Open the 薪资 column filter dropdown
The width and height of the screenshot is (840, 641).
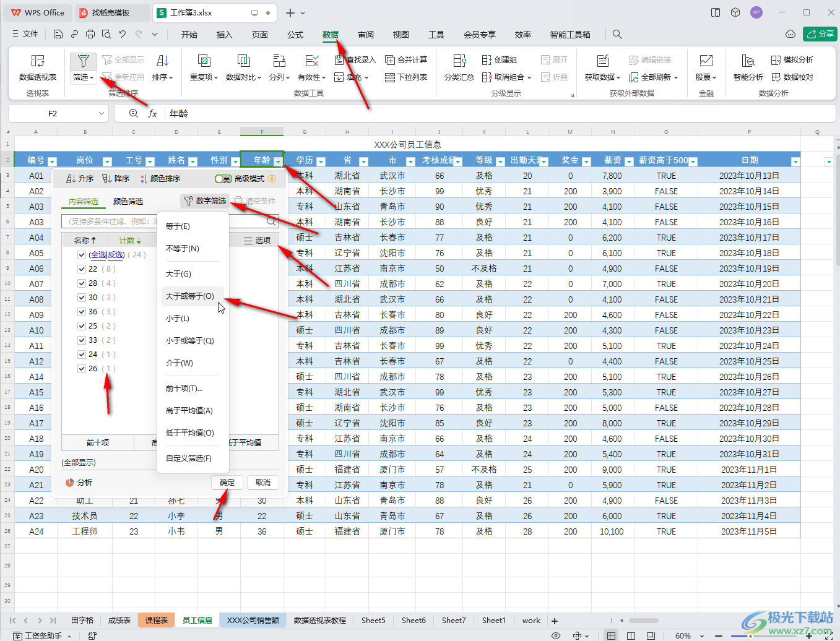[x=629, y=161]
